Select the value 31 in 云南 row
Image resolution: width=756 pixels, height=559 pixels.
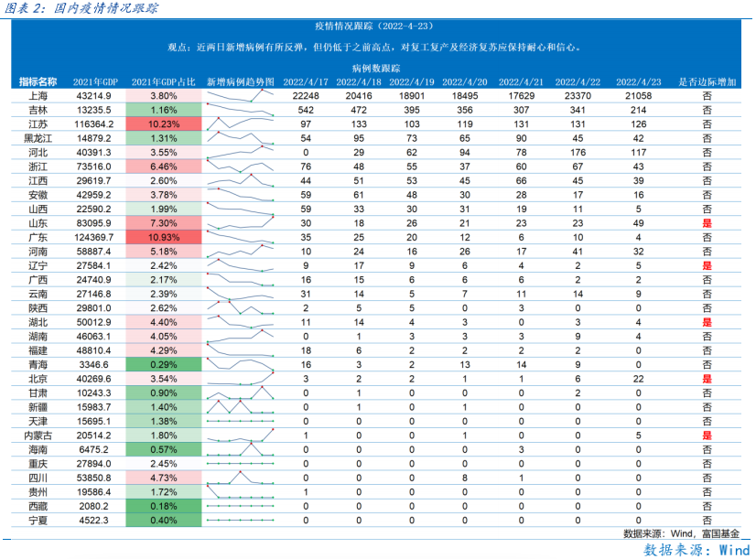(x=306, y=294)
